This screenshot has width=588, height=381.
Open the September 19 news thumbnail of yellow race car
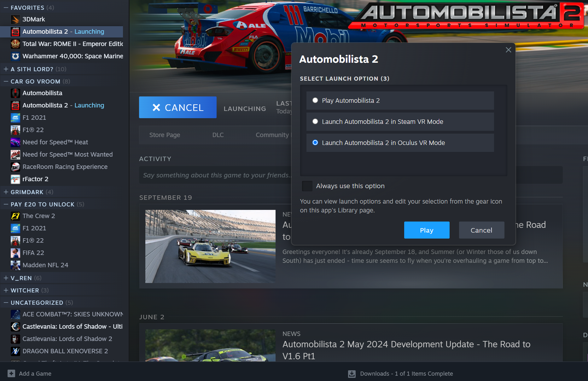point(210,246)
